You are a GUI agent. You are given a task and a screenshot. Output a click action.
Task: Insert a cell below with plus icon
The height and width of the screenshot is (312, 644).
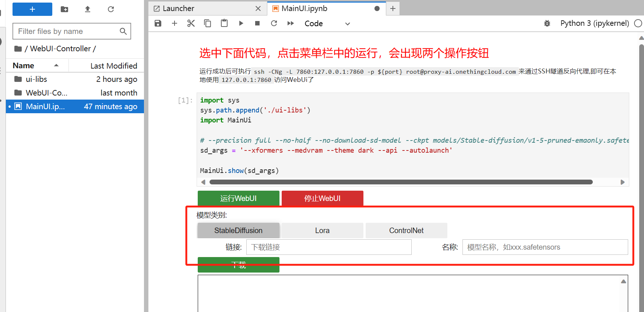click(175, 24)
